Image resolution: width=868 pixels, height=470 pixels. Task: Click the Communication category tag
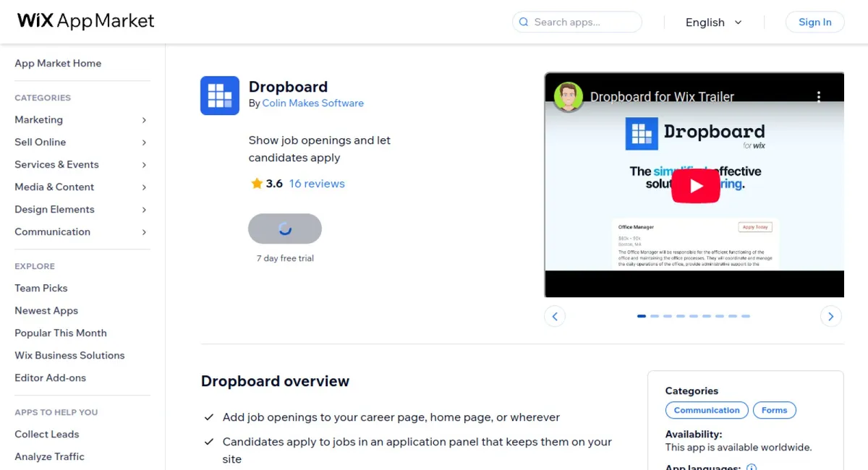click(707, 410)
